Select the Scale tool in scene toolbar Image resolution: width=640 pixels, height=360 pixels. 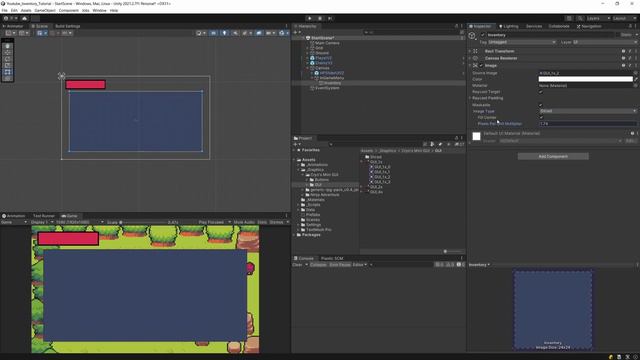pyautogui.click(x=7, y=65)
